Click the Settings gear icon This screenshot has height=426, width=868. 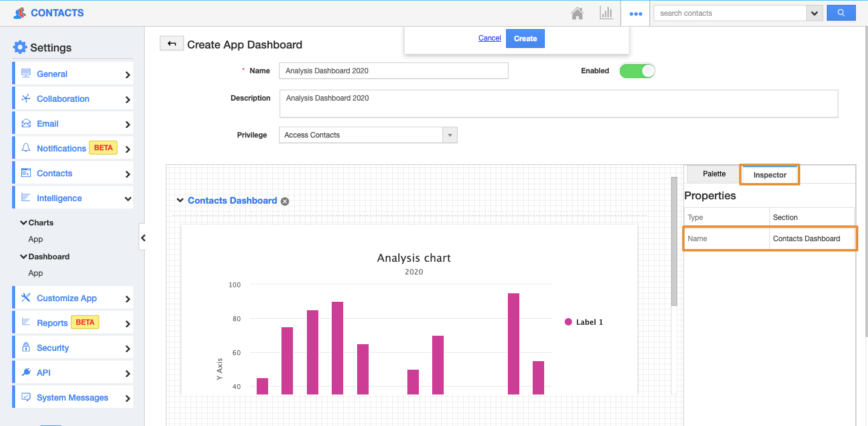point(20,47)
